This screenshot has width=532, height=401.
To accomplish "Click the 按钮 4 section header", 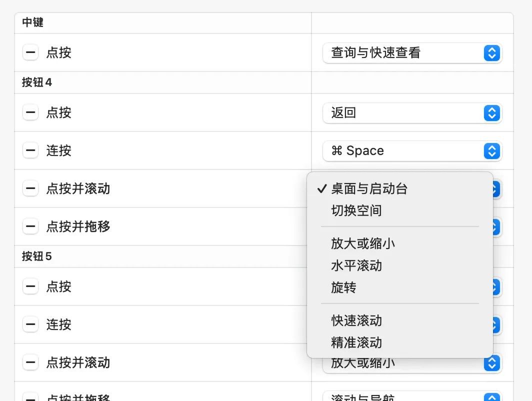I will point(37,82).
